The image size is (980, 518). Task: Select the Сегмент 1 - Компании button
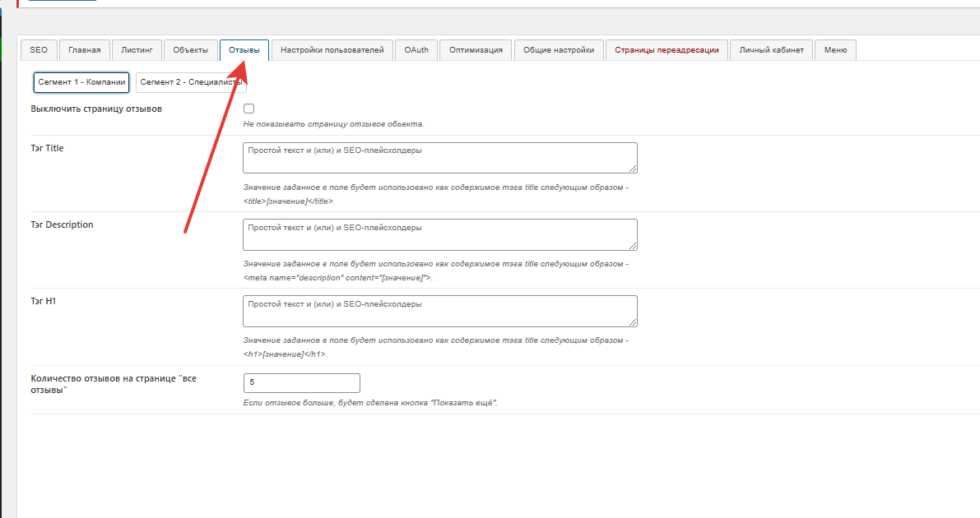click(x=81, y=83)
